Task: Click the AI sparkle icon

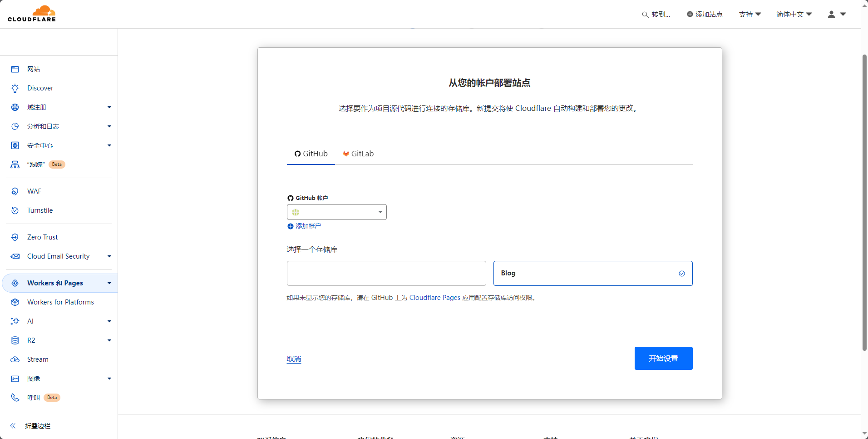Action: click(x=15, y=321)
